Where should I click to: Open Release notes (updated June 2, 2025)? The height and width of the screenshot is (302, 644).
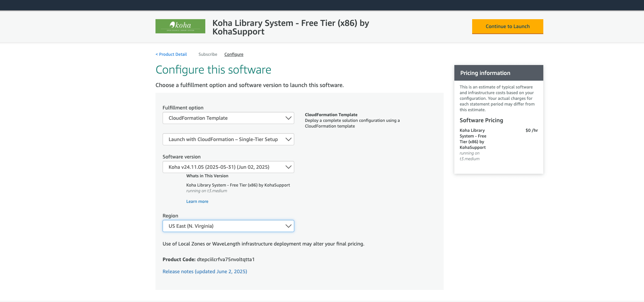pos(205,271)
